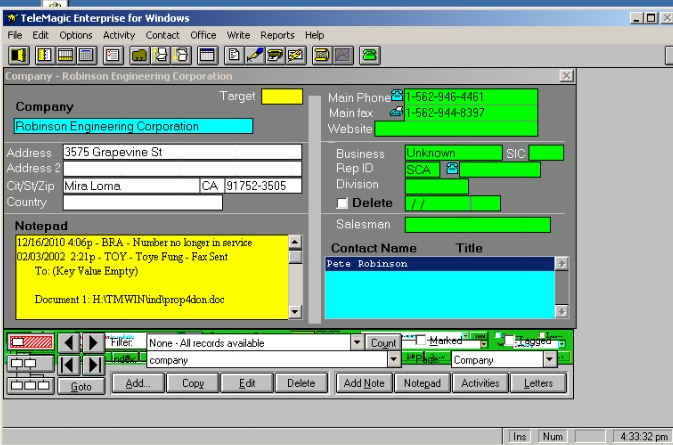The width and height of the screenshot is (673, 445).
Task: Open the Help menu
Action: pos(315,35)
